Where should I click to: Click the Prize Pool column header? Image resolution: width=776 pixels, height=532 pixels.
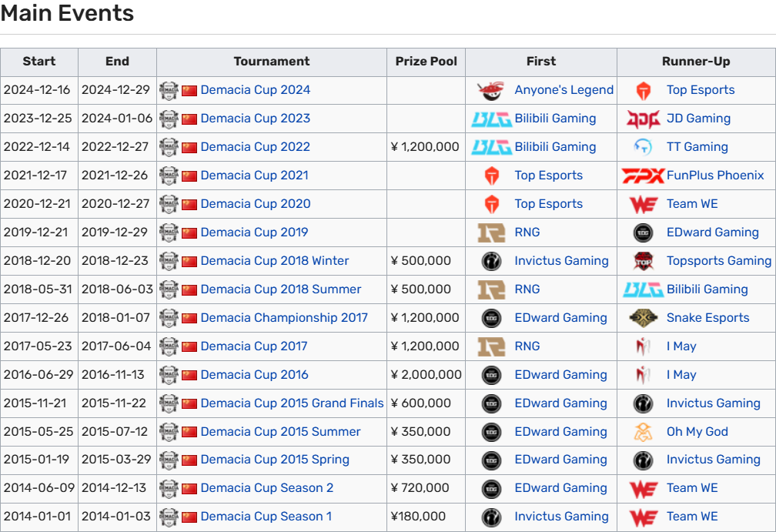pyautogui.click(x=426, y=62)
